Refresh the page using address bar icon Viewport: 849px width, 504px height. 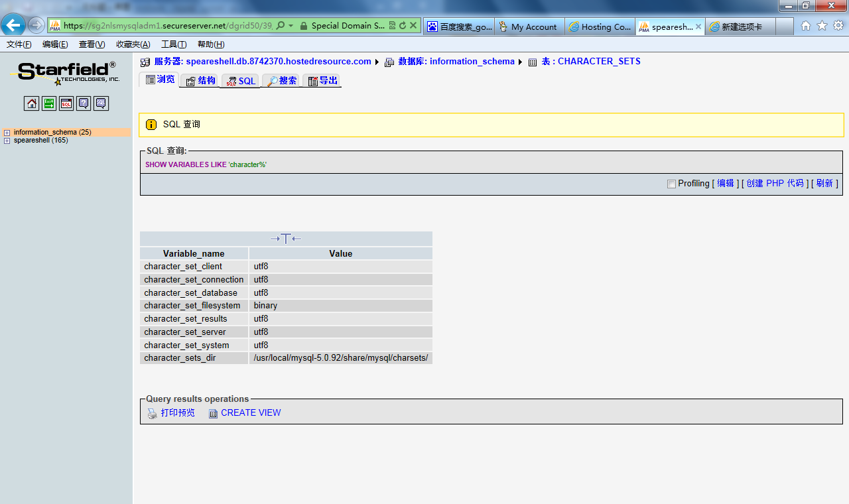pyautogui.click(x=402, y=26)
